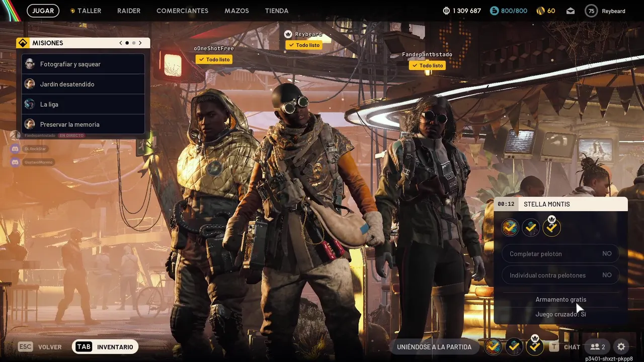Click the 'EN DIRECTO' live badge
This screenshot has height=362, width=644.
pos(71,136)
